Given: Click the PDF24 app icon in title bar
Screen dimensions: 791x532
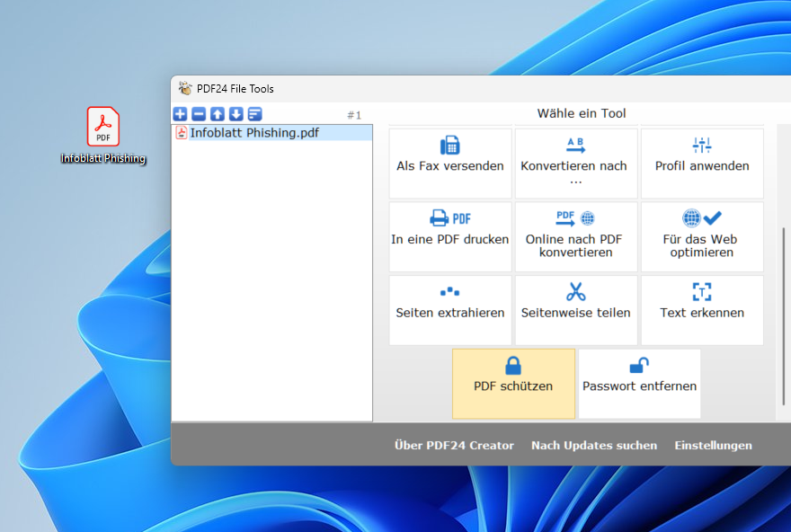Looking at the screenshot, I should (185, 88).
